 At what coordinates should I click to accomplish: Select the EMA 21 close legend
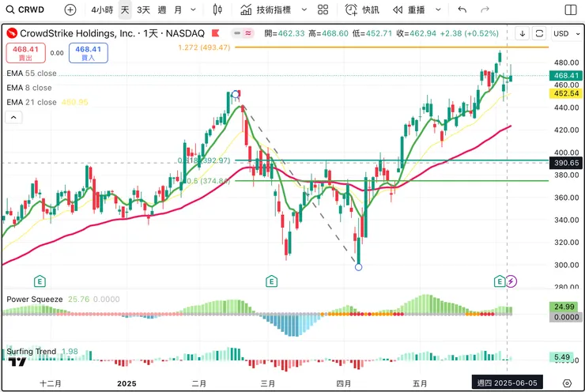[32, 102]
